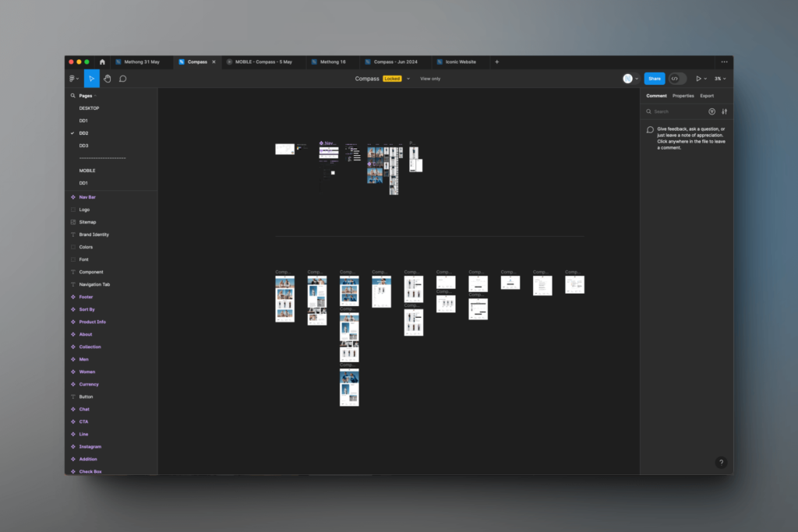
Task: Select the Move tool in toolbar
Action: coord(92,79)
